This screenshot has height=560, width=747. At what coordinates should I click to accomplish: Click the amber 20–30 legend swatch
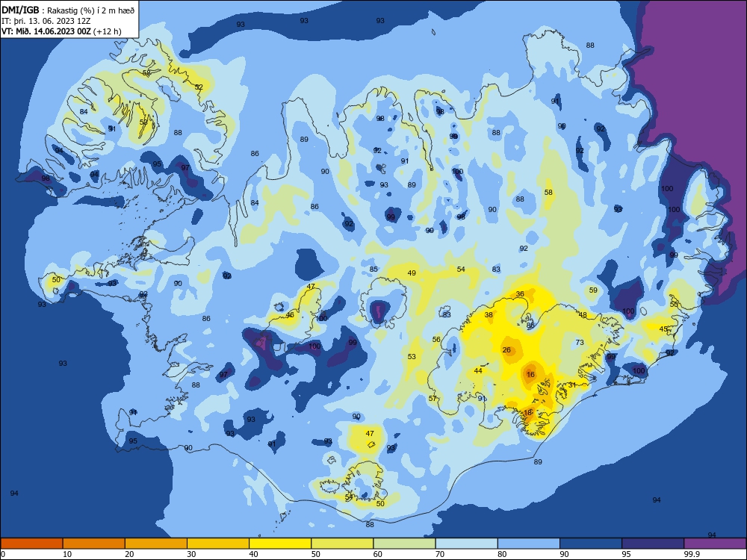point(156,544)
